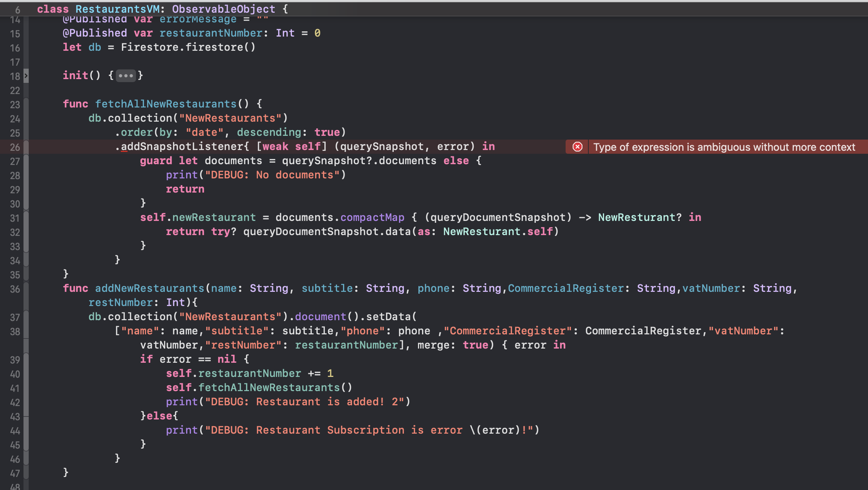
Task: Click the compactMap call on line 31
Action: coord(372,218)
